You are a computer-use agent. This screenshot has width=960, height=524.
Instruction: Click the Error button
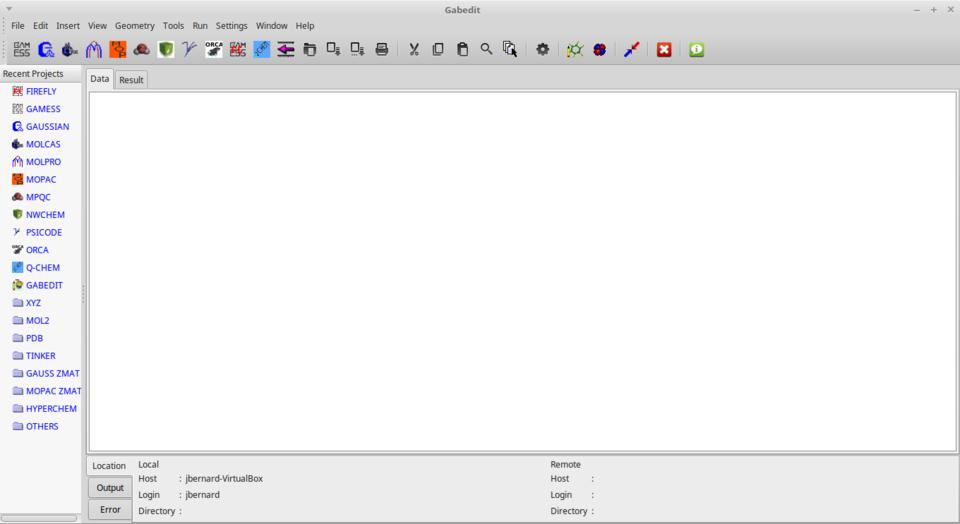click(110, 510)
